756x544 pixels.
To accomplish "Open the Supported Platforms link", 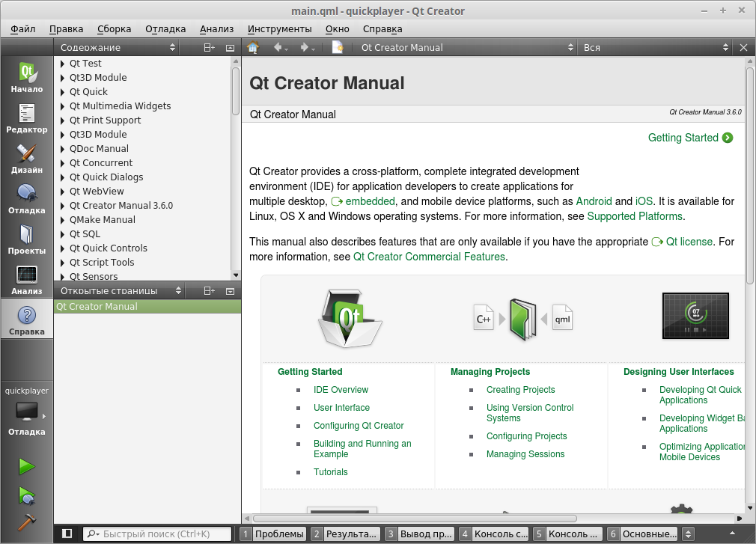I will (x=635, y=216).
